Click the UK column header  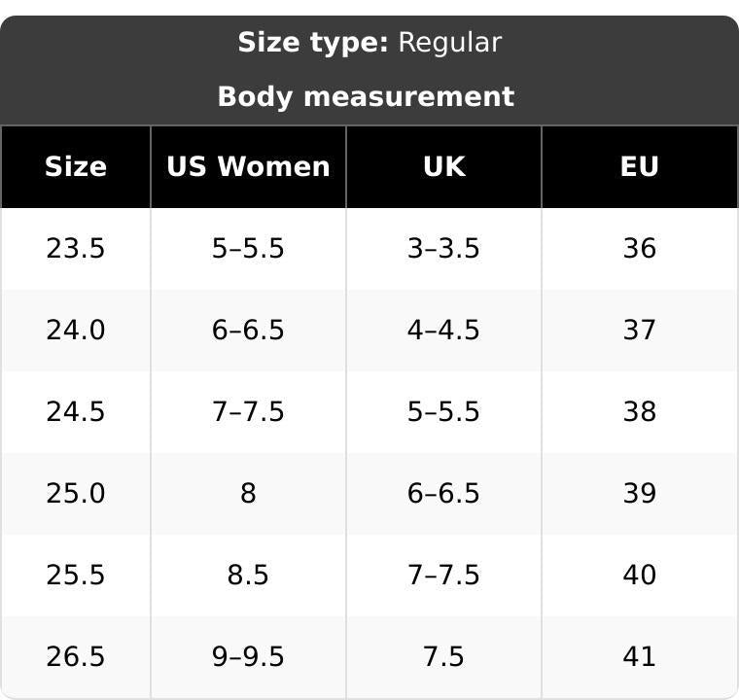click(443, 166)
